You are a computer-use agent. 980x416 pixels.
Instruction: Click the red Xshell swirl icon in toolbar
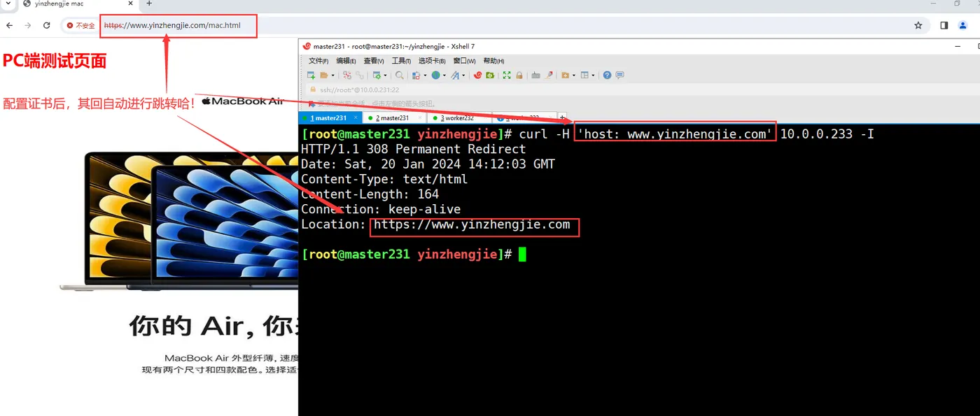click(477, 76)
